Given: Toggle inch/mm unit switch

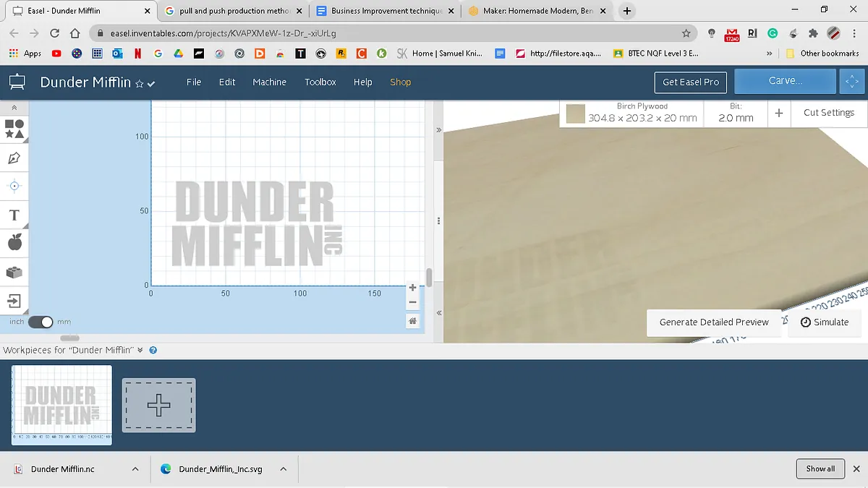Looking at the screenshot, I should 41,322.
